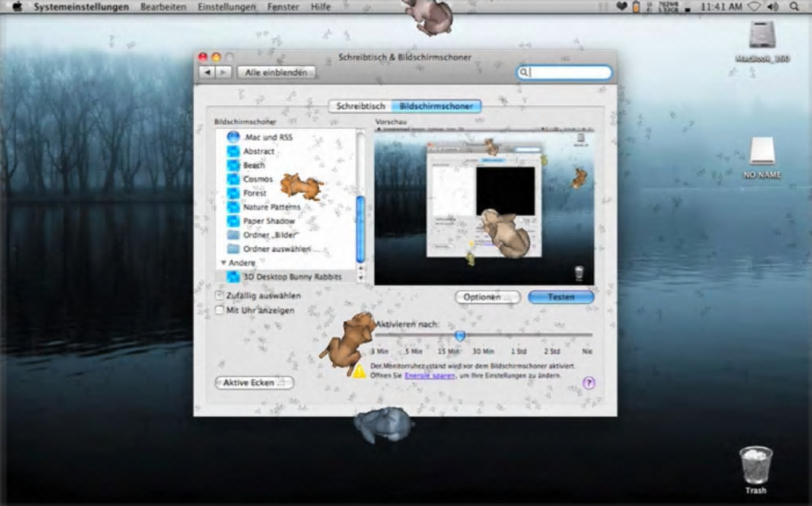812x506 pixels.
Task: Open the Trash icon on desktop
Action: point(755,465)
